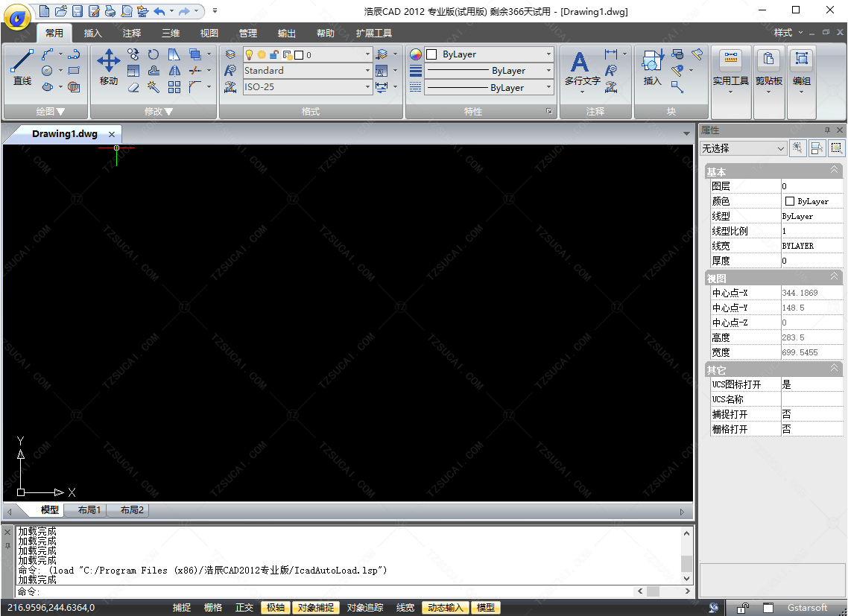
Task: Open the 剪贴板 clipboard panel button
Action: [768, 72]
